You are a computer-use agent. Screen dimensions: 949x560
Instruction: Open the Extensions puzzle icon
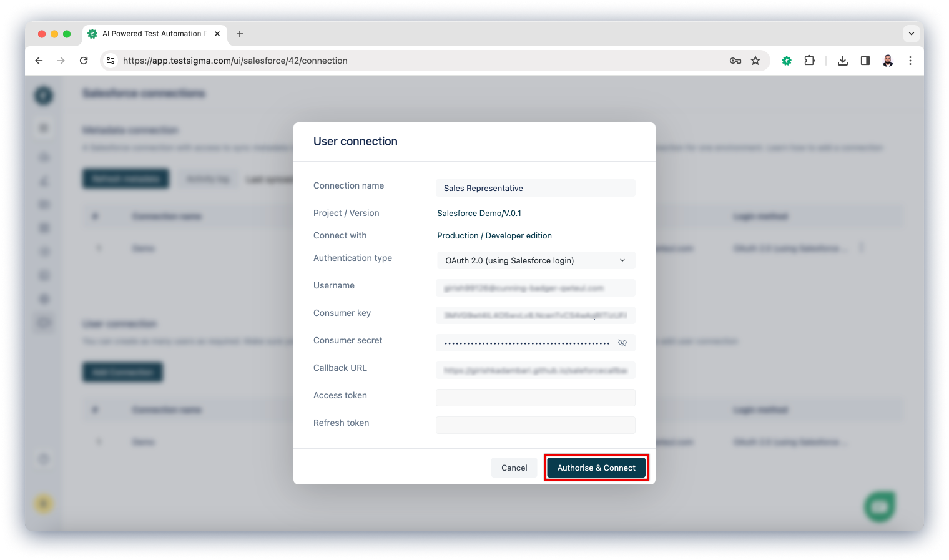[x=809, y=61]
